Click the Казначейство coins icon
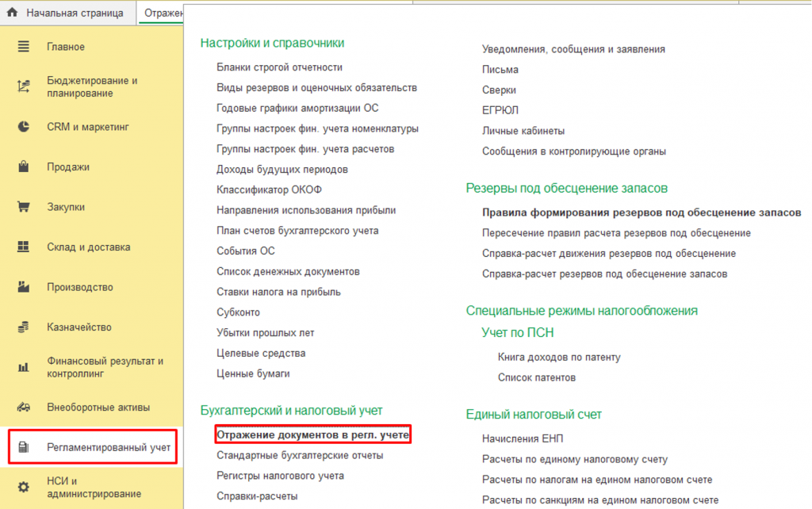Image resolution: width=812 pixels, height=509 pixels. [x=23, y=327]
